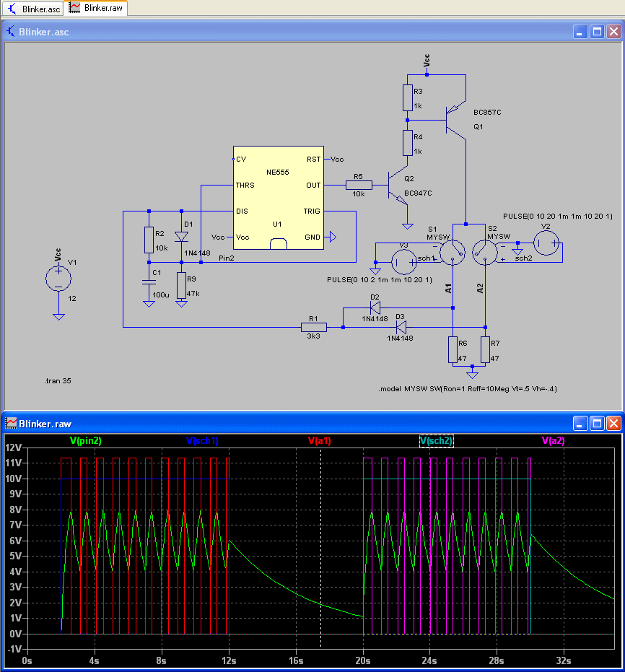Click the 16s time axis label

[x=296, y=660]
